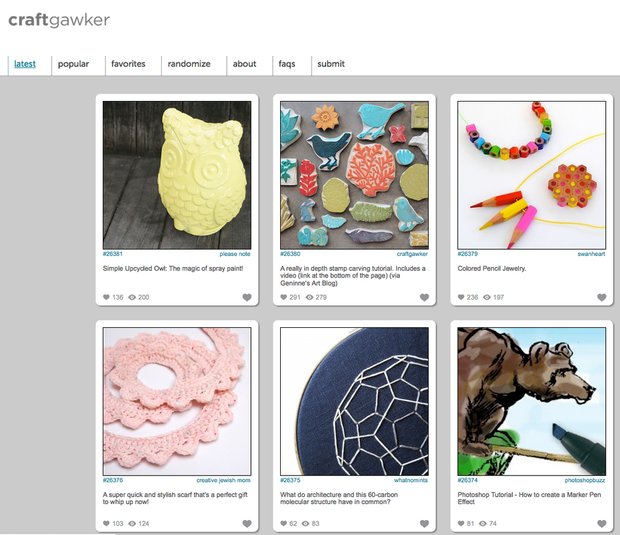The width and height of the screenshot is (620, 535).
Task: Visit the 'please note' source link
Action: (x=235, y=254)
